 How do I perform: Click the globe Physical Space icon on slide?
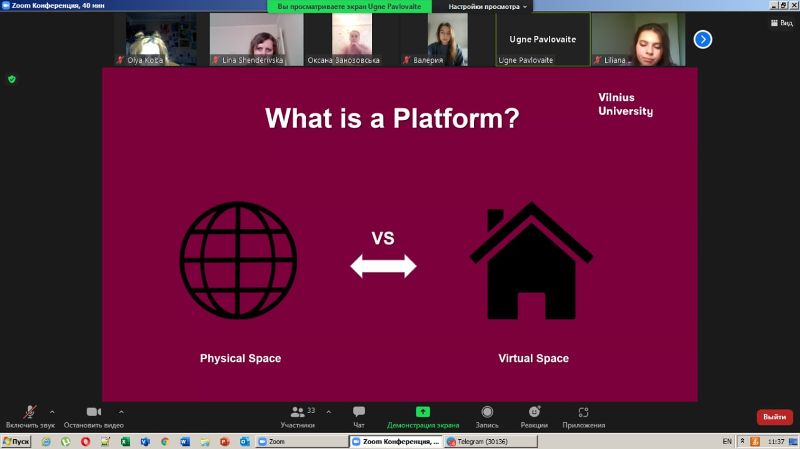(238, 260)
